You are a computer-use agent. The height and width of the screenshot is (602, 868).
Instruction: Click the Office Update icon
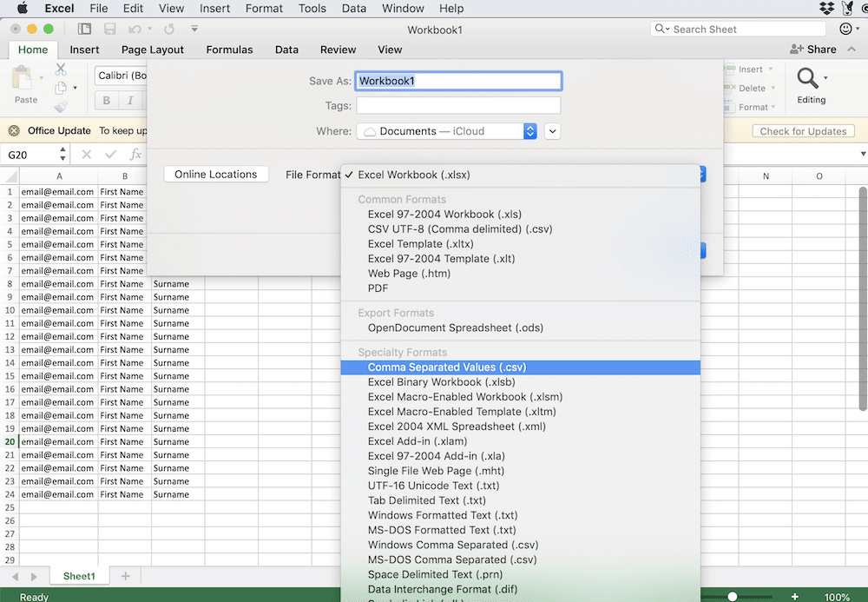14,130
